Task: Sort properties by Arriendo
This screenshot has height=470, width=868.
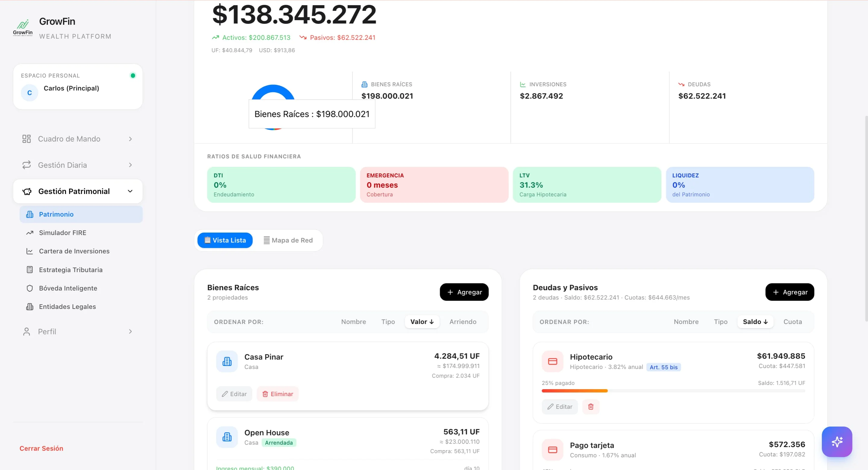Action: [x=463, y=322]
